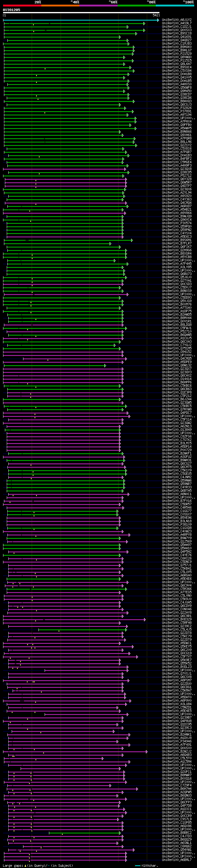Screen dimensions: 197x868
Task: Click the query end position 542
Action: pyautogui.click(x=155, y=15)
